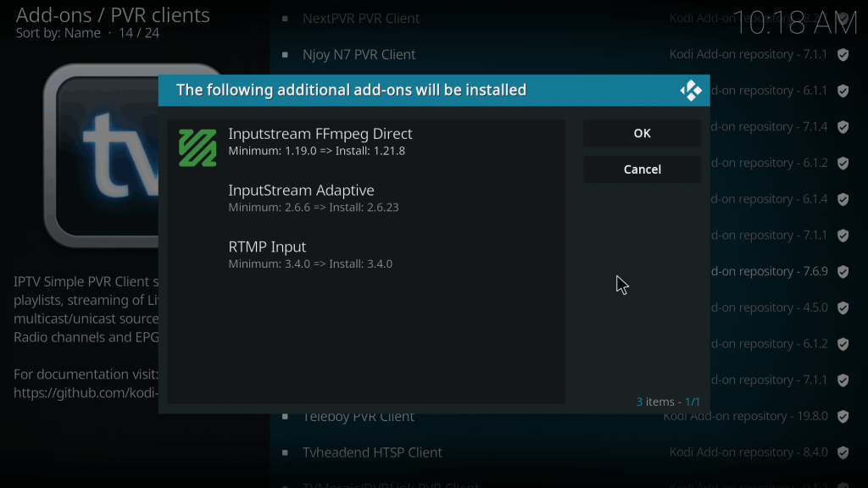Click Add-ons / PVR clients heading
Screen dimensions: 868x488
[113, 15]
